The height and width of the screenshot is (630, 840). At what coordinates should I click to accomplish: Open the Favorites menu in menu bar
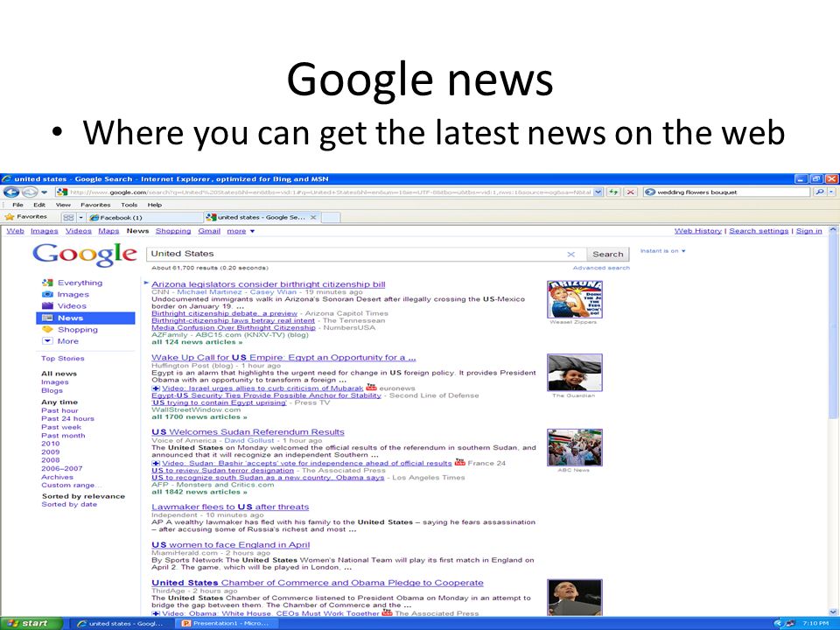pyautogui.click(x=95, y=205)
